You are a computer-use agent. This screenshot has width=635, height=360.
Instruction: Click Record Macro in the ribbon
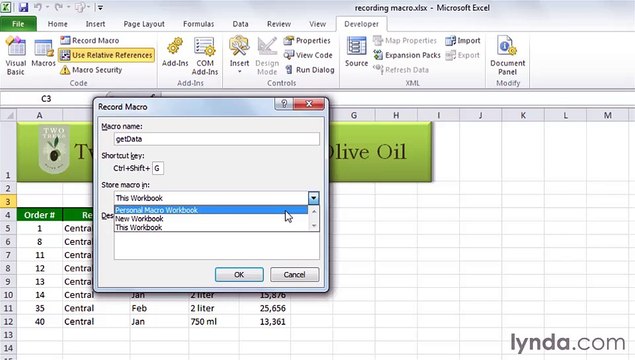[x=89, y=40]
